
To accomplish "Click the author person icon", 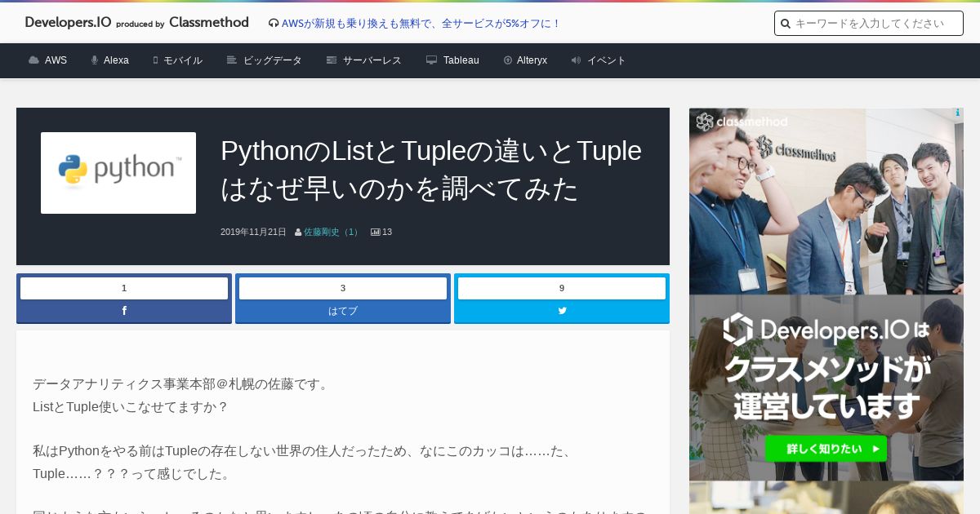I will 298,233.
